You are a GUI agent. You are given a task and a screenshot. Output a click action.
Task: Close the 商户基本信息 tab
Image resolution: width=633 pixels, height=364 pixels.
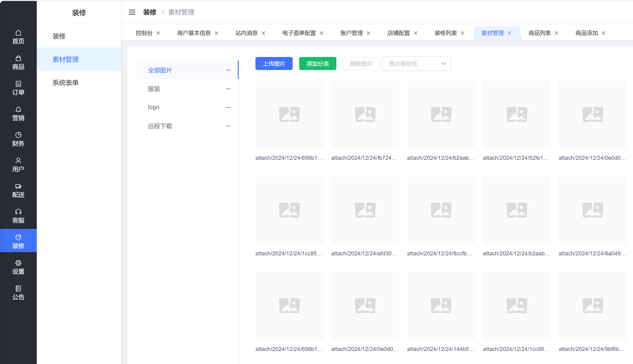click(x=217, y=33)
